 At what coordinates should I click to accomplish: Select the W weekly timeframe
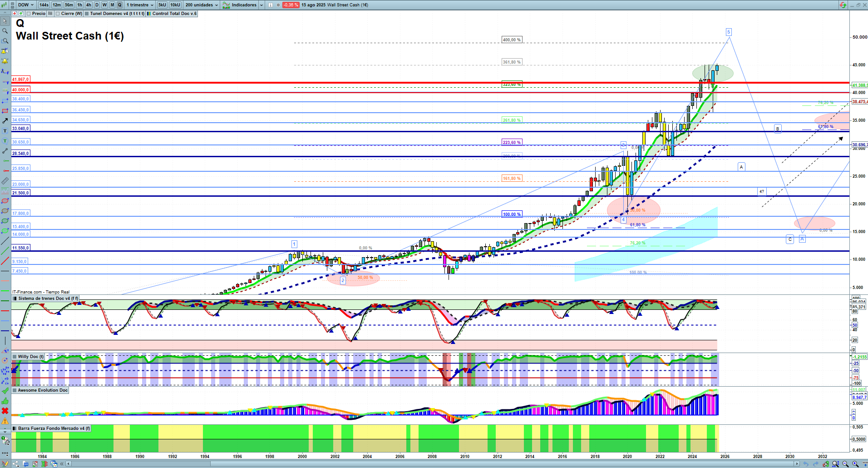104,5
